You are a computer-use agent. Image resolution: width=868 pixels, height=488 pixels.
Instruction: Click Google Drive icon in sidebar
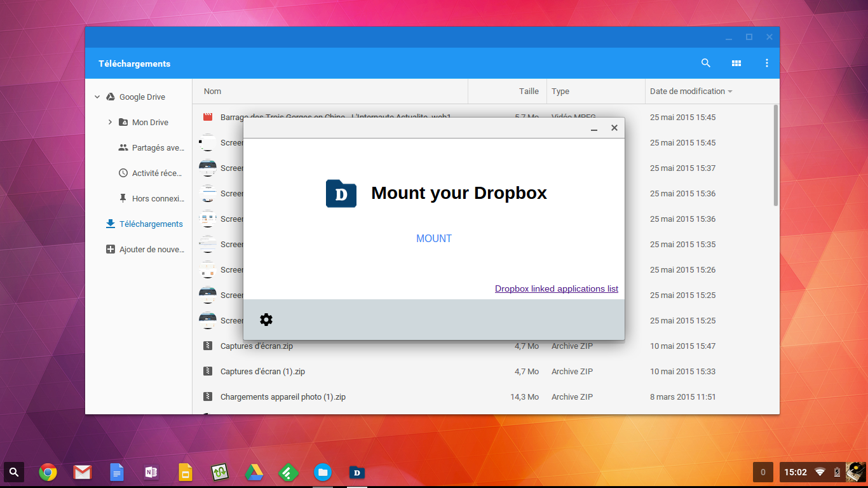tap(110, 97)
